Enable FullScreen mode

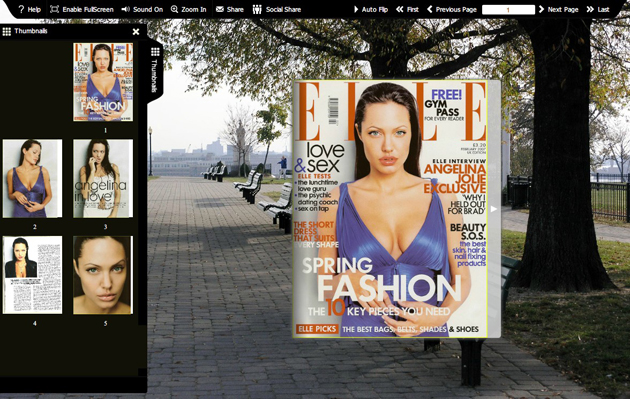[82, 9]
